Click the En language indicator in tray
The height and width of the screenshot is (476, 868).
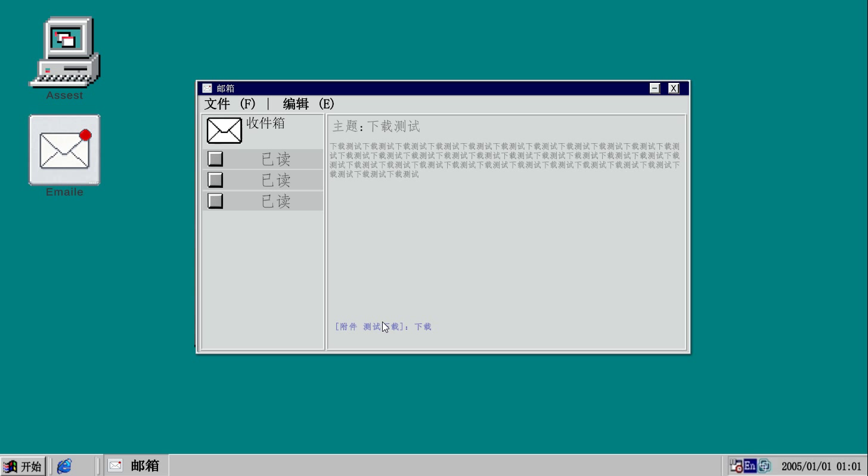(x=750, y=466)
